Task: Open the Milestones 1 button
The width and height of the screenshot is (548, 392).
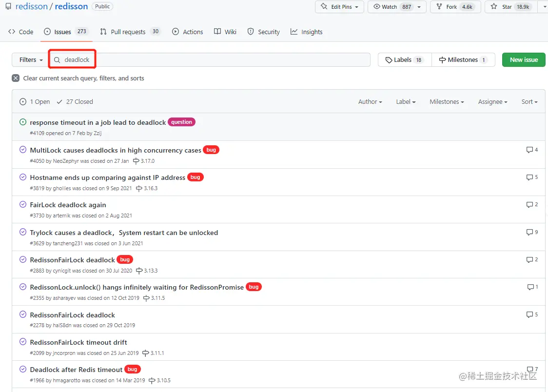Action: pos(463,60)
